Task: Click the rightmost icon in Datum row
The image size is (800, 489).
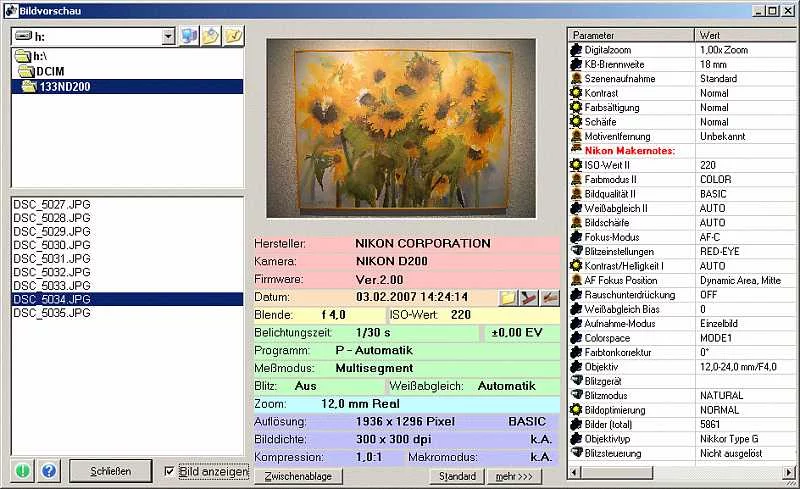Action: (x=548, y=297)
